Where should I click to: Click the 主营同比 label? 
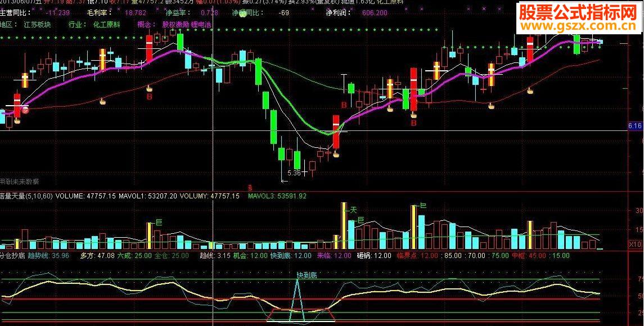coord(15,13)
